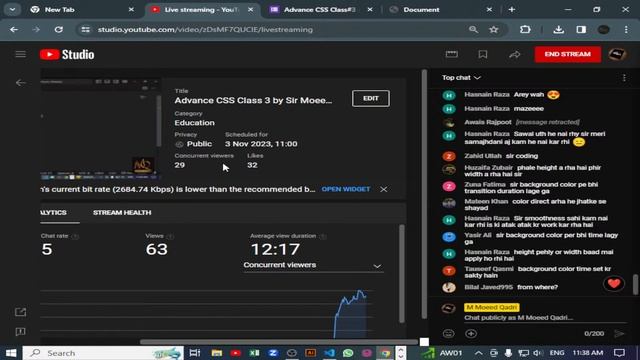Click the stream title Advance CSS Class 3
Screen dimensions: 640x360
pyautogui.click(x=253, y=100)
